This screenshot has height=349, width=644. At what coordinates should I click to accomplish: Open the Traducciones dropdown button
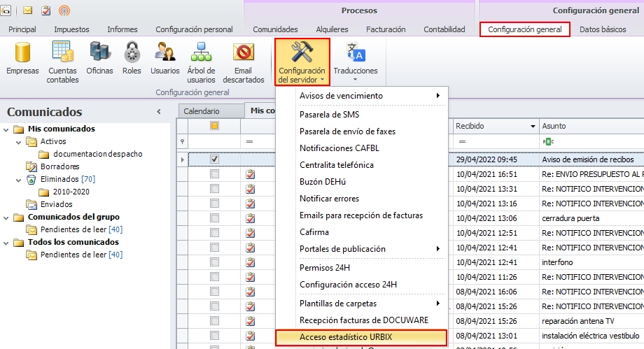point(356,62)
